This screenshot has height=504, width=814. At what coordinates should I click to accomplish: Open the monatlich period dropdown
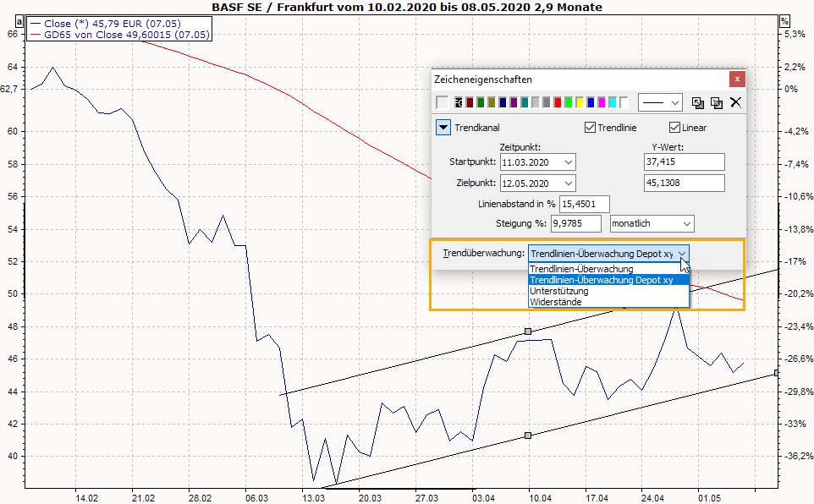tap(686, 224)
